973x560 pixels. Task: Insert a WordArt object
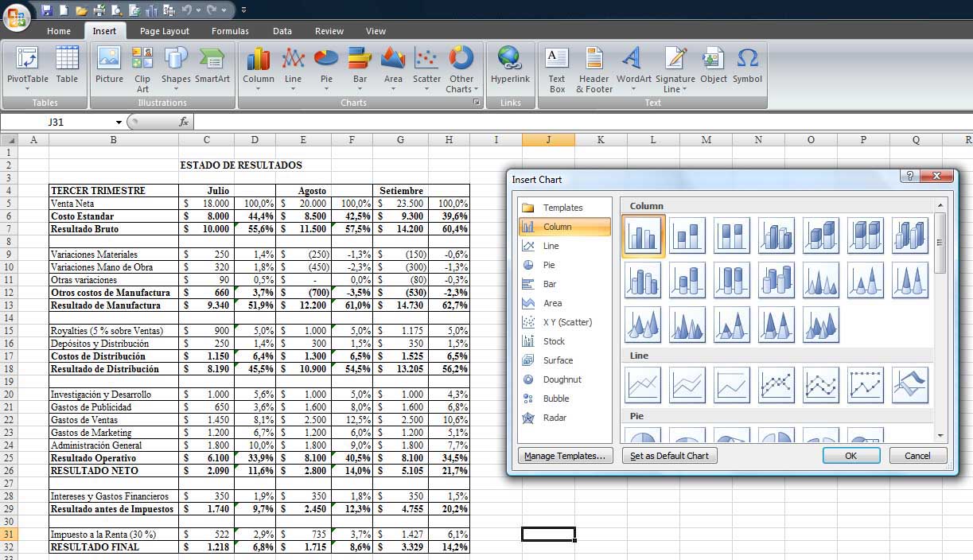tap(633, 67)
